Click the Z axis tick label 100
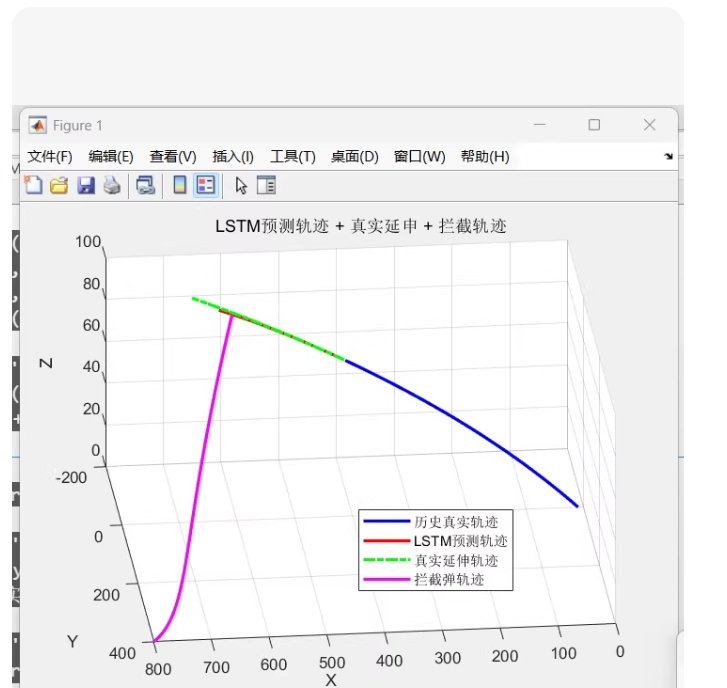Screen dimensions: 727x688 coord(88,242)
